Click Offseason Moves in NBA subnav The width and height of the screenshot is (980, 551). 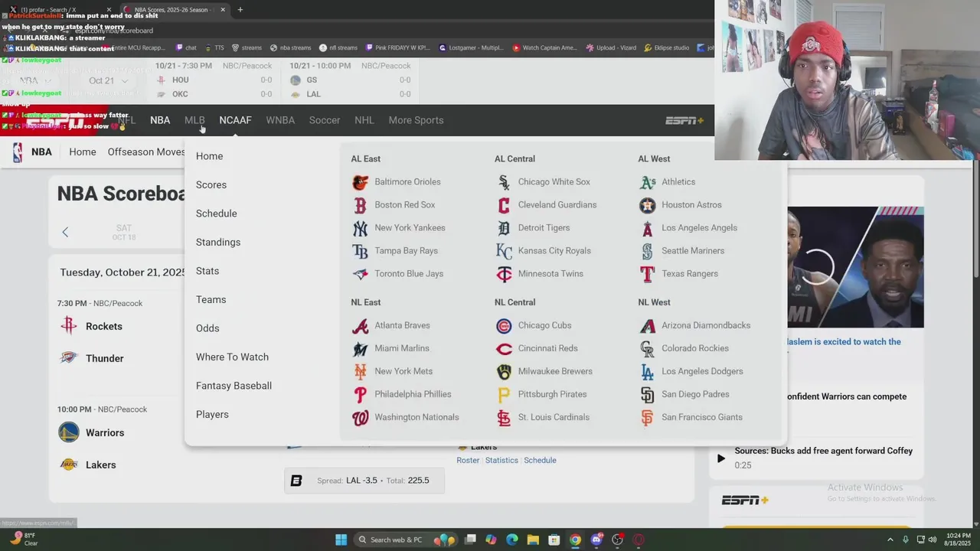point(146,152)
